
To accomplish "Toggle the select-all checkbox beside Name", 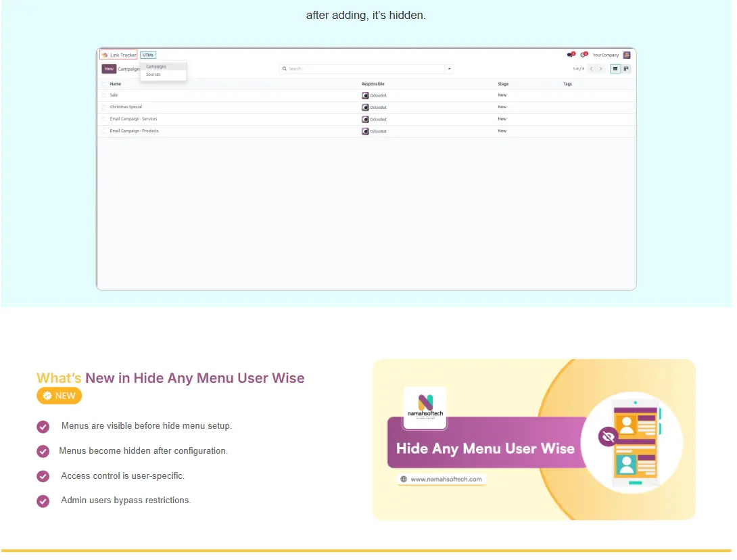I will tap(104, 84).
